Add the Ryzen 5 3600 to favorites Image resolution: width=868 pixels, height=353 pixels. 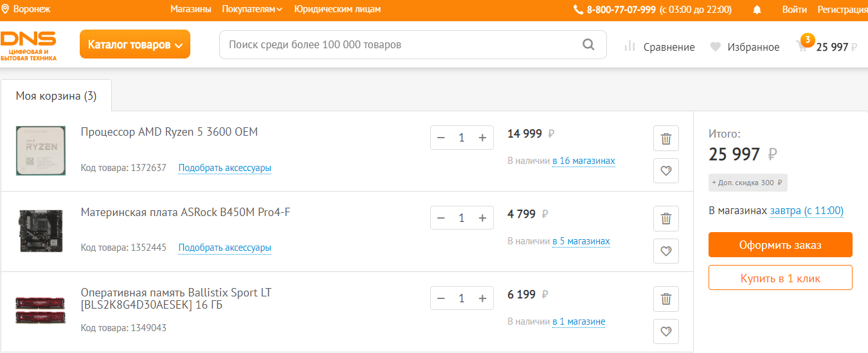(666, 171)
